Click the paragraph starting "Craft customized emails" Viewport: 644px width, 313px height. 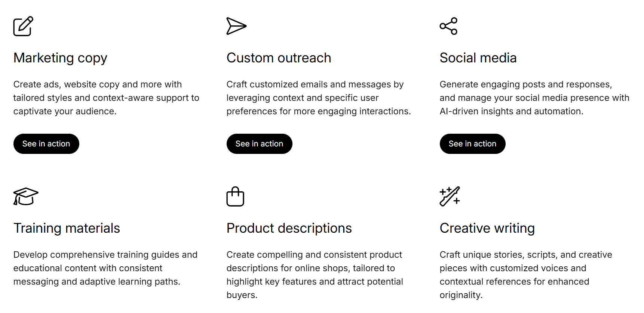(318, 98)
